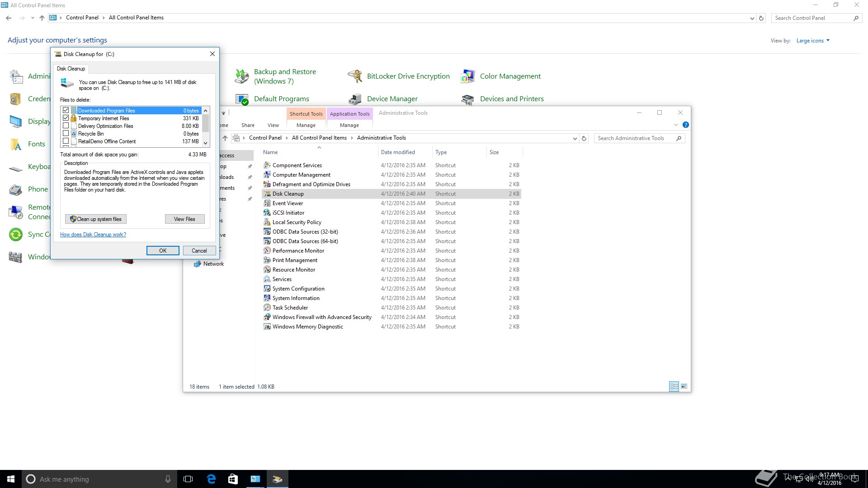Expand the Administrative Tools ribbon chevron
Image resolution: width=868 pixels, height=488 pixels.
click(676, 125)
